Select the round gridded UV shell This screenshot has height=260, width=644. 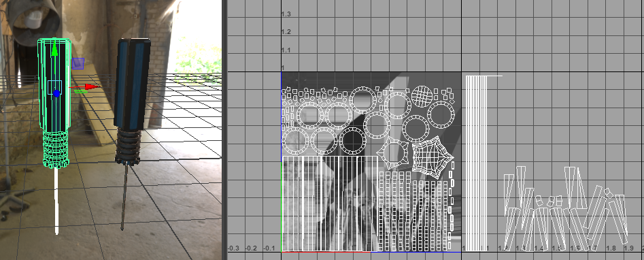422,96
